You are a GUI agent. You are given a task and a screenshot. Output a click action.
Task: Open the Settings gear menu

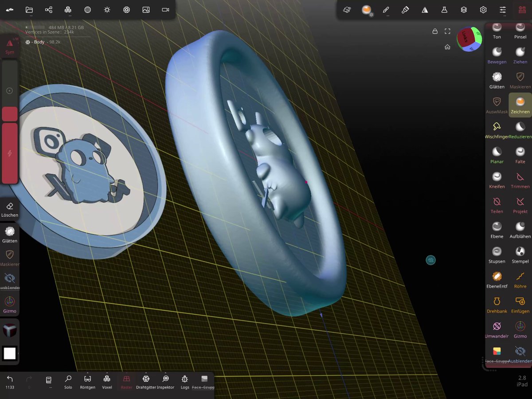(x=483, y=10)
